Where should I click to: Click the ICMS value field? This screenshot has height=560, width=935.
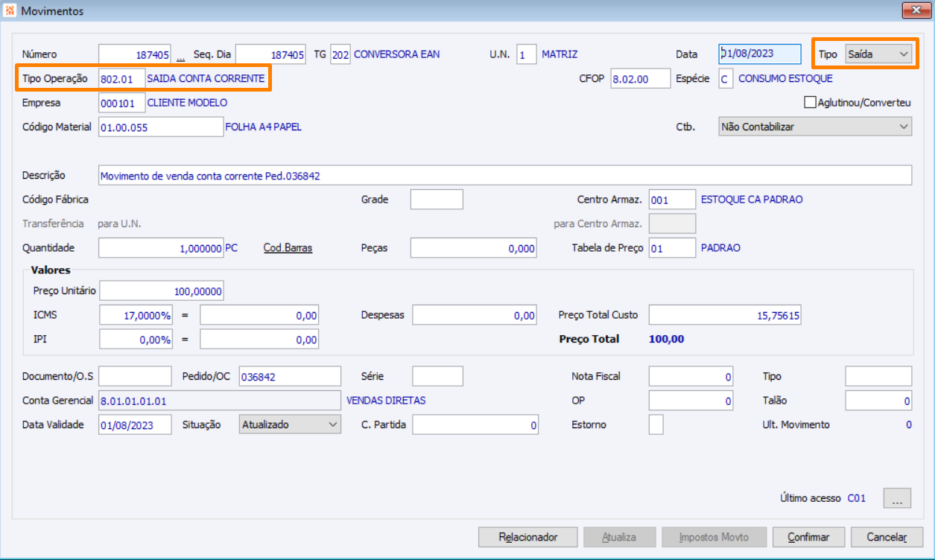259,315
